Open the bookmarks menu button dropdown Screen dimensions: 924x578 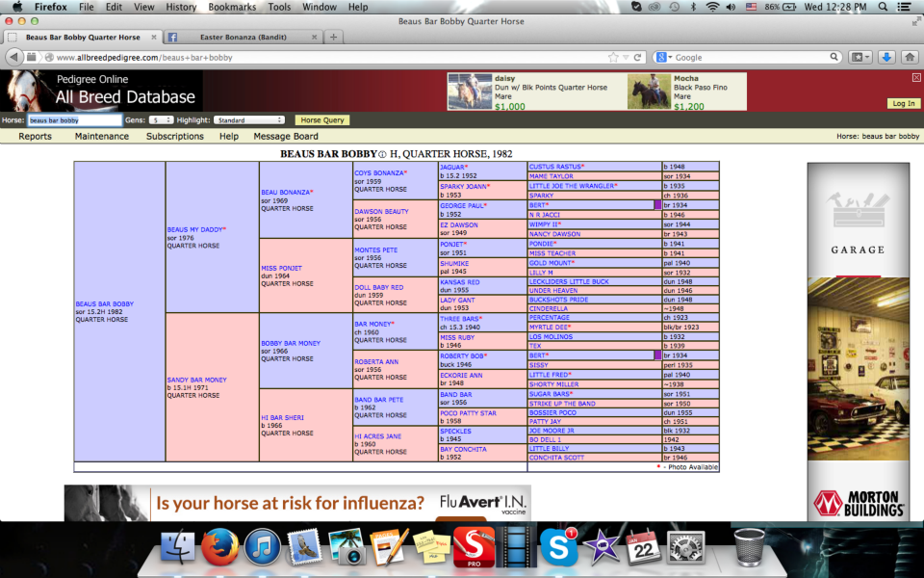(x=860, y=57)
